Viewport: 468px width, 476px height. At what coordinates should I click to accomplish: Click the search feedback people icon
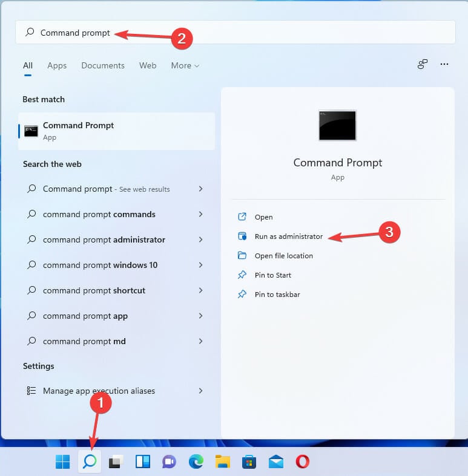click(423, 64)
